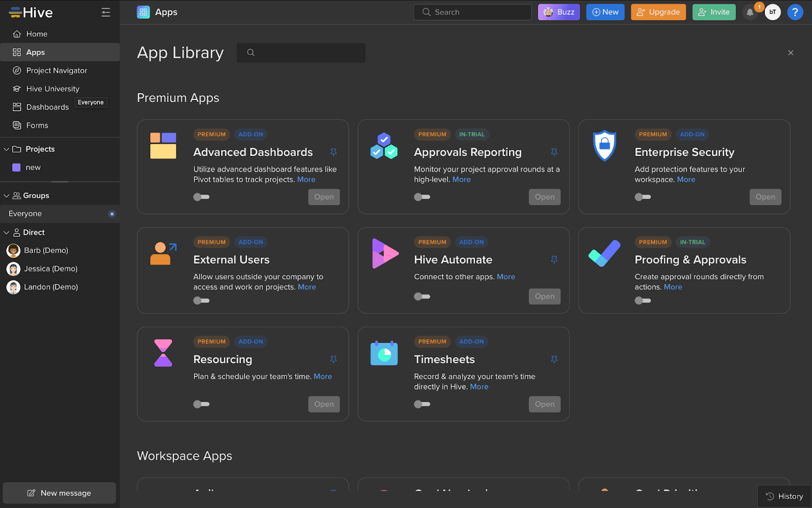
Task: Open History panel
Action: (785, 497)
